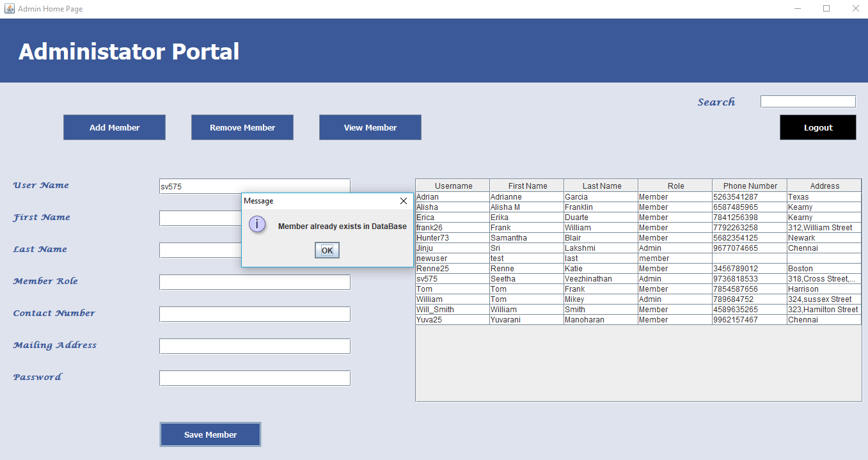
Task: Focus the Search text box
Action: point(807,102)
